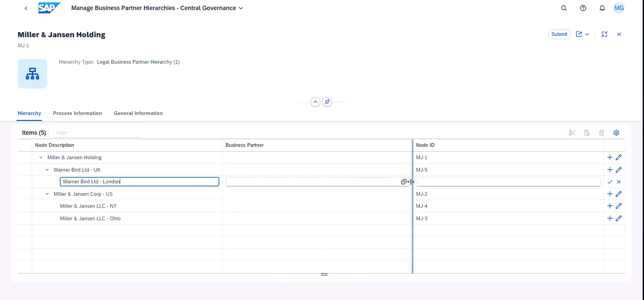Go back with the header back arrow

(x=26, y=8)
